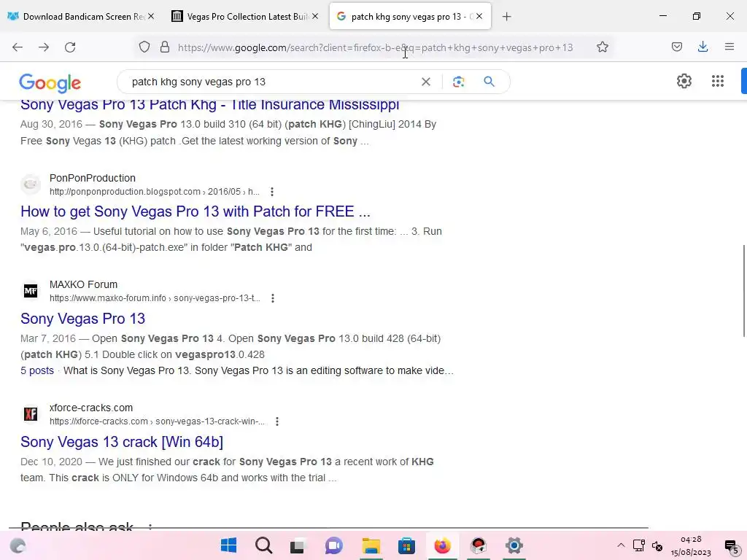Screen dimensions: 747x560
Task: Go back to the previous page
Action: coord(18,47)
